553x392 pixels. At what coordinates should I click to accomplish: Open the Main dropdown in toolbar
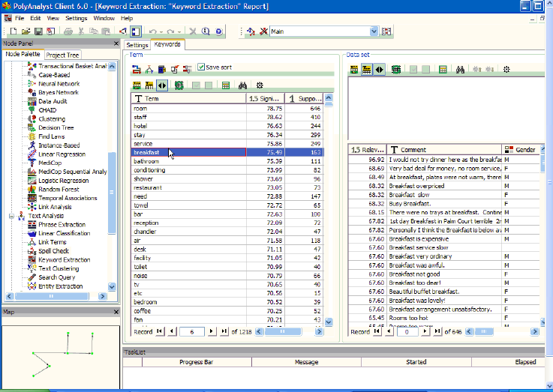click(x=373, y=32)
